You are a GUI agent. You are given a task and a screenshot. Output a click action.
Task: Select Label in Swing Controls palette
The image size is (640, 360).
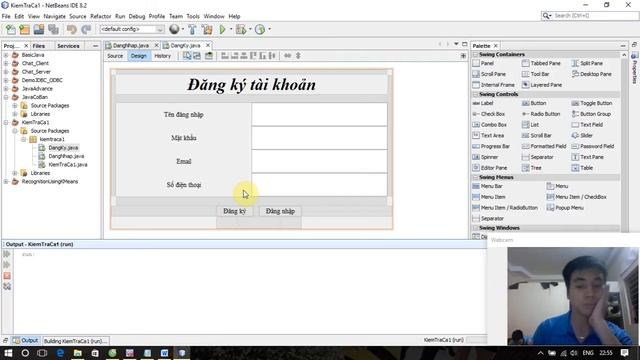483,103
